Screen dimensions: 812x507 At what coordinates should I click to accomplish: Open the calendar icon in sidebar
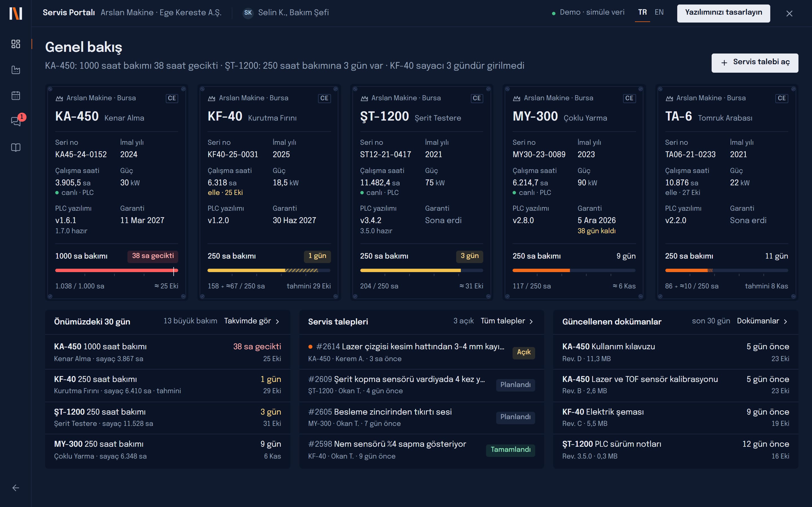pos(16,95)
